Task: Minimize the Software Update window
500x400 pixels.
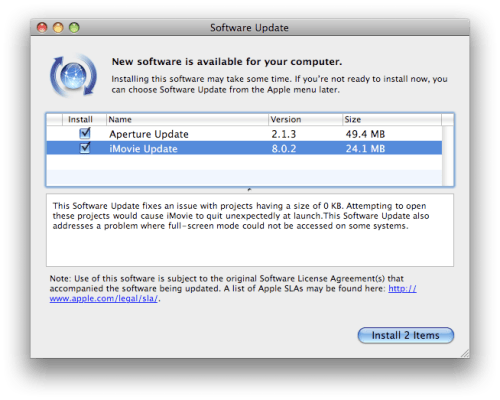Action: point(58,27)
